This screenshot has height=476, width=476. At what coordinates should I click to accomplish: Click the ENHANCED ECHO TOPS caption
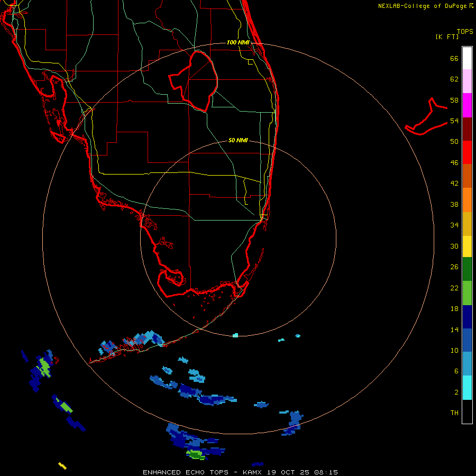pyautogui.click(x=186, y=472)
